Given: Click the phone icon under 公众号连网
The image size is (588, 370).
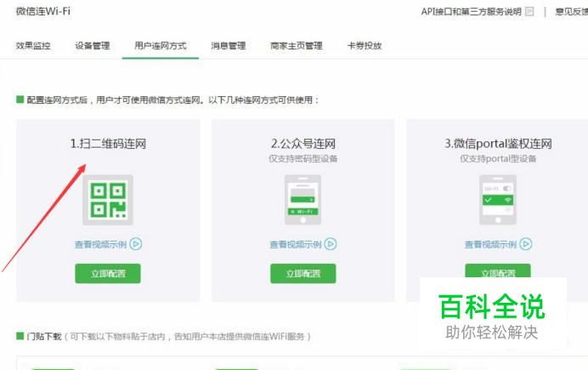Looking at the screenshot, I should tap(303, 200).
